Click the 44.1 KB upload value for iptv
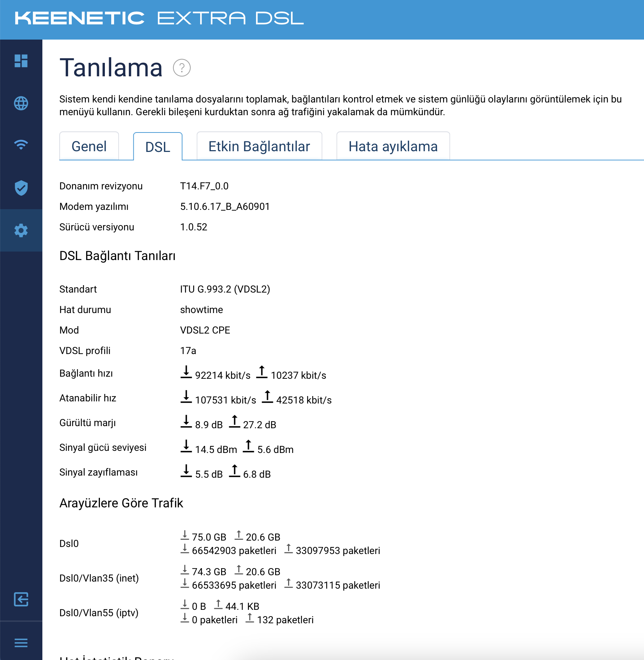 tap(242, 606)
